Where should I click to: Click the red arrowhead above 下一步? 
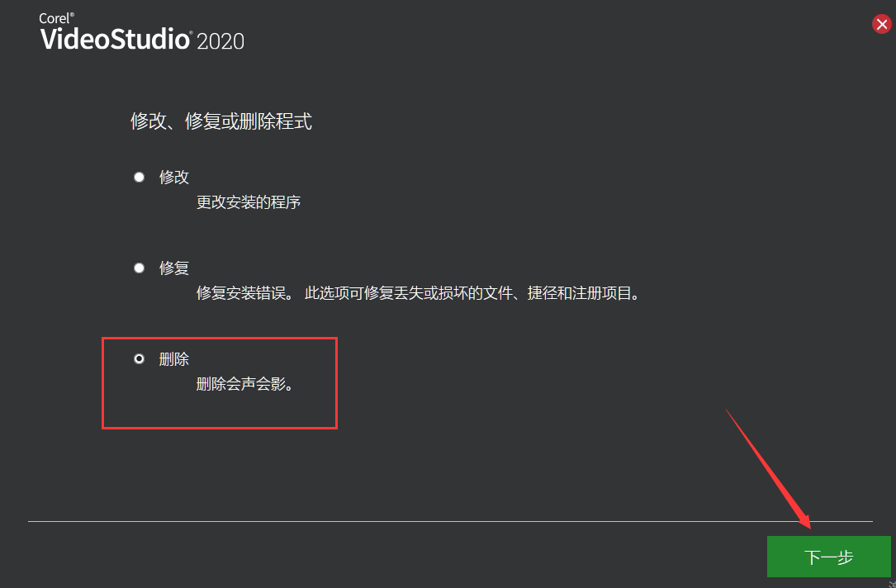click(x=803, y=519)
